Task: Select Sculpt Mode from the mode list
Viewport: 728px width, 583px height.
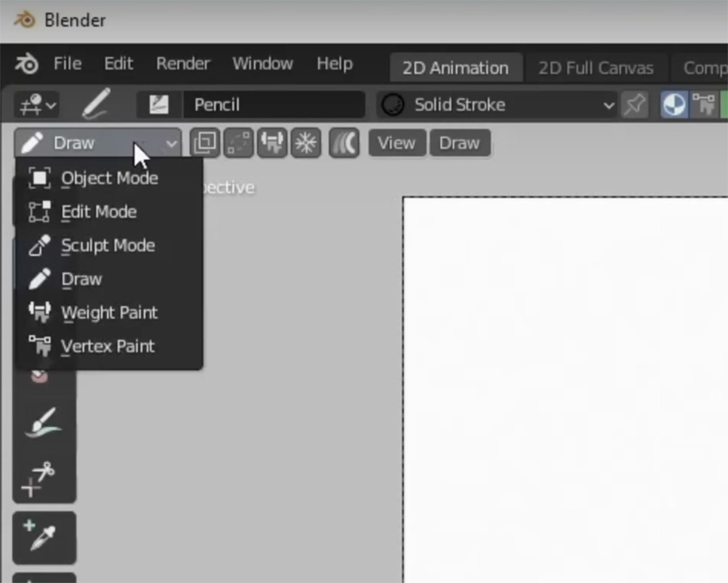Action: (107, 246)
